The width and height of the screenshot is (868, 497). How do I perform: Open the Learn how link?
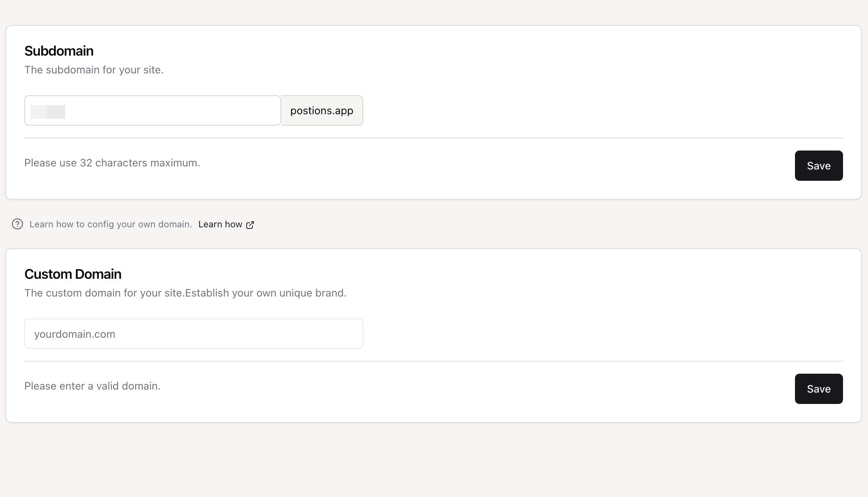tap(220, 224)
